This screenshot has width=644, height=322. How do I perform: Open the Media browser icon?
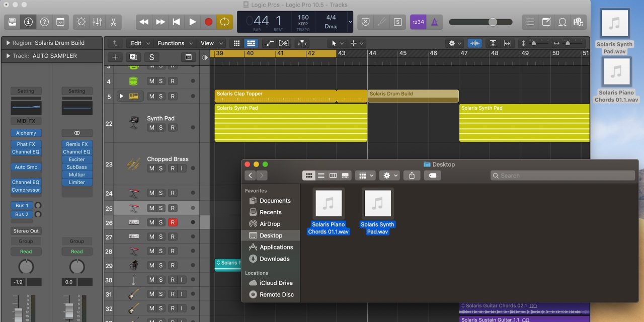coord(578,22)
